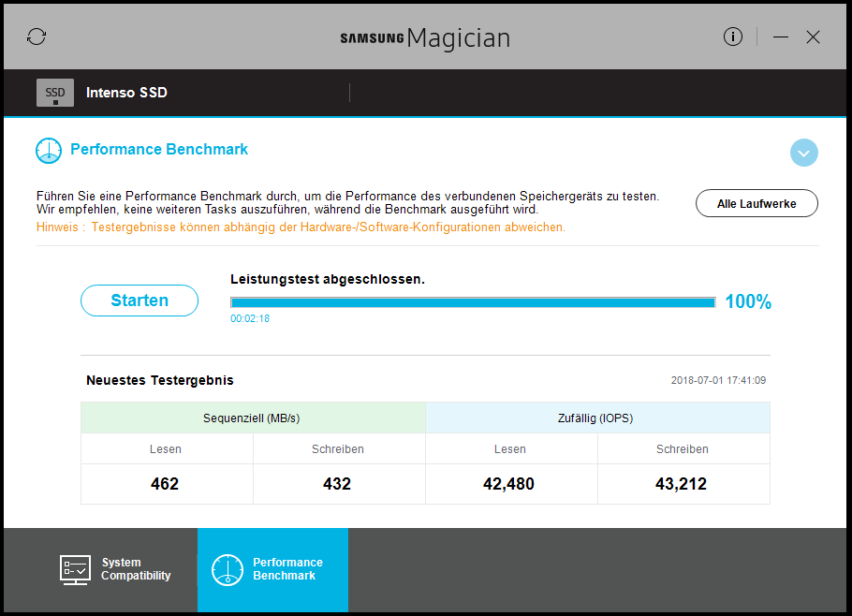Image resolution: width=852 pixels, height=616 pixels.
Task: Click the orange Hinweis note text
Action: point(301,227)
